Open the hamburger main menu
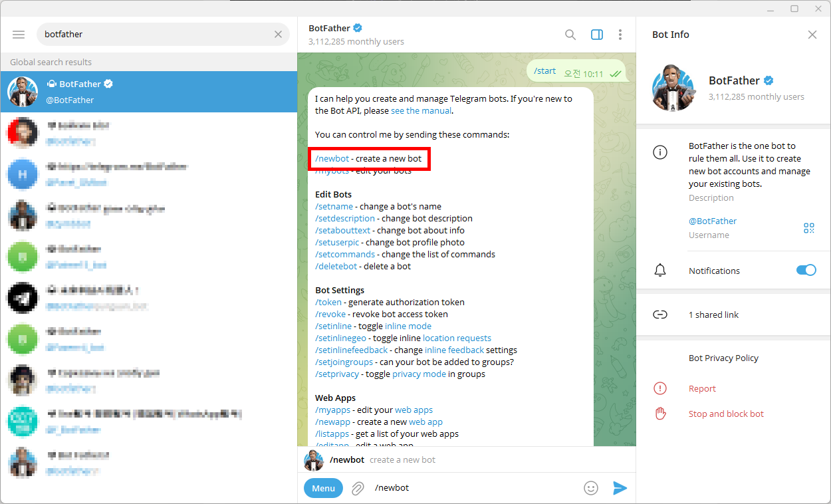Image resolution: width=831 pixels, height=504 pixels. 19,34
